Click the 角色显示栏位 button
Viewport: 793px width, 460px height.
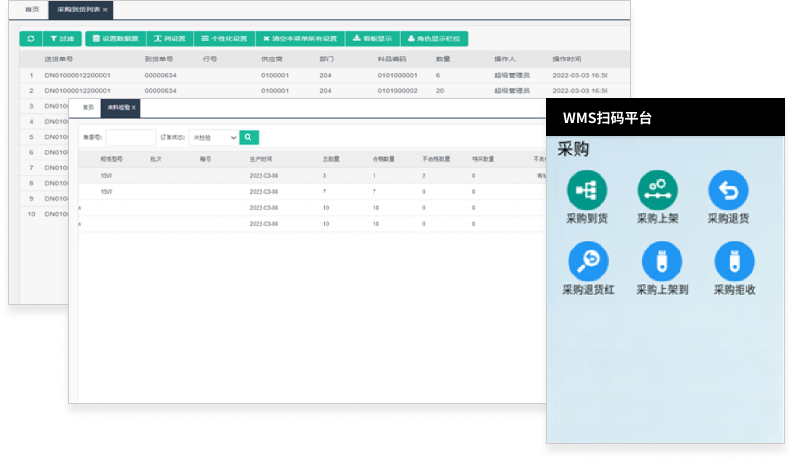coord(434,39)
